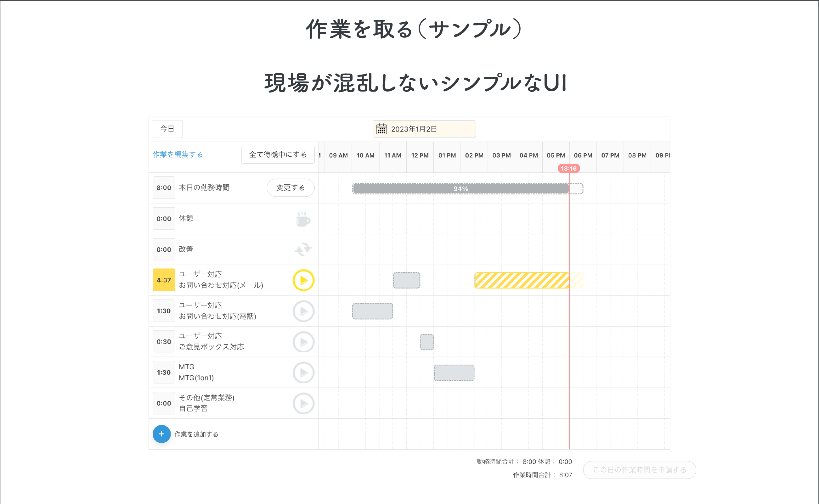Click the 改善 recycle arrows icon
This screenshot has width=819, height=504.
[x=303, y=249]
